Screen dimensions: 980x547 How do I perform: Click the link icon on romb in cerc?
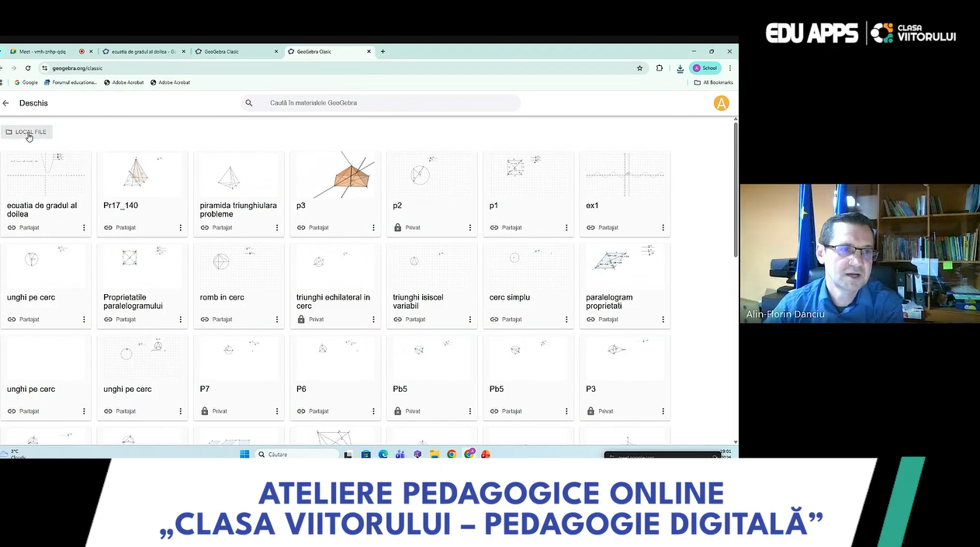click(205, 320)
